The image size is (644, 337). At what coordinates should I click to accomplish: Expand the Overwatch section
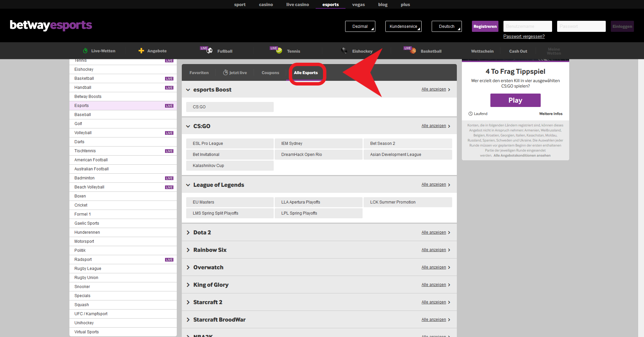click(x=188, y=267)
